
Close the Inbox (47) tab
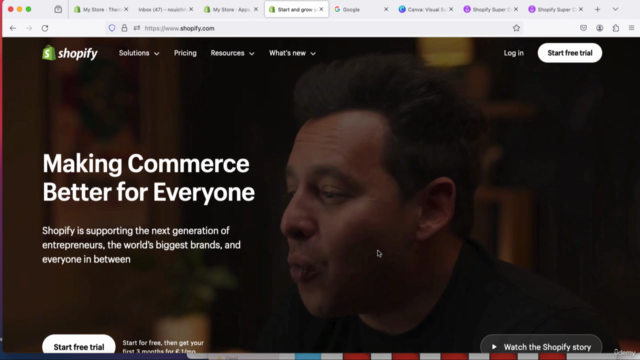(191, 9)
